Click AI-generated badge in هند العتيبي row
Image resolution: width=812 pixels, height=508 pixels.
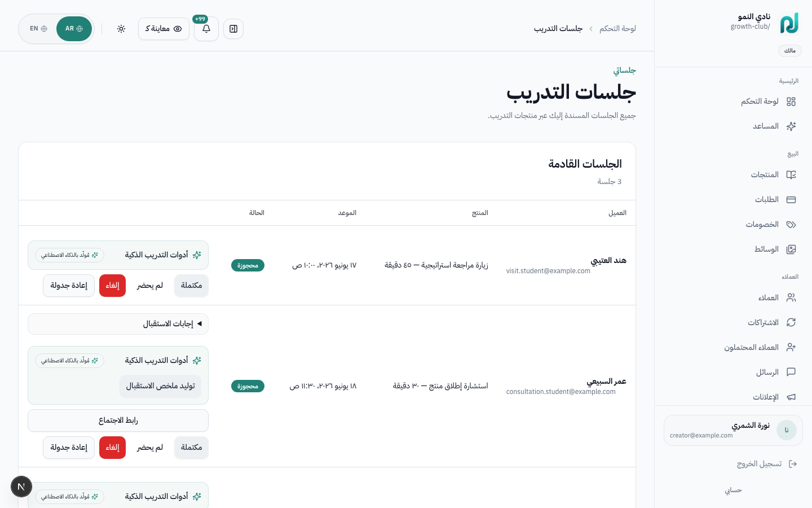click(x=69, y=255)
